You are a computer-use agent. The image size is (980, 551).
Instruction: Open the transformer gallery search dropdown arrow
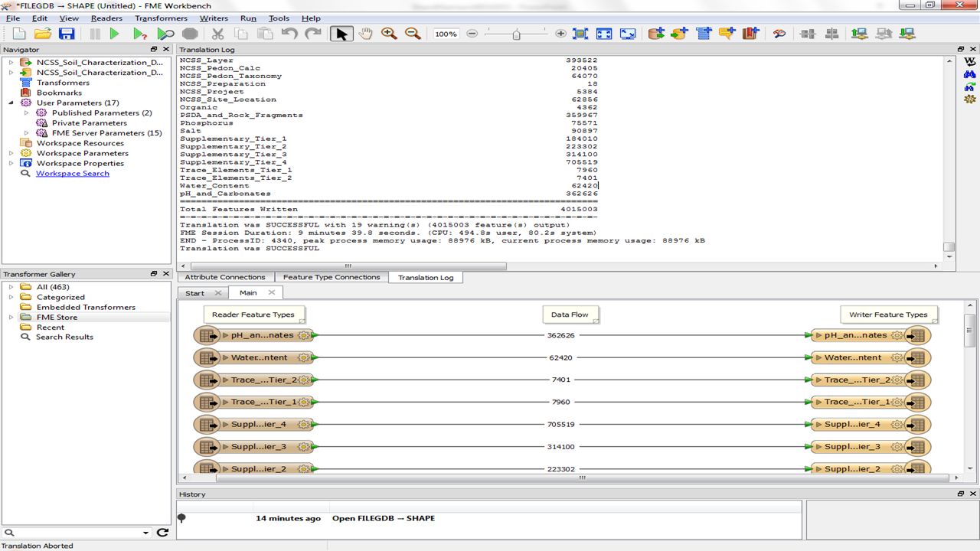coord(145,533)
